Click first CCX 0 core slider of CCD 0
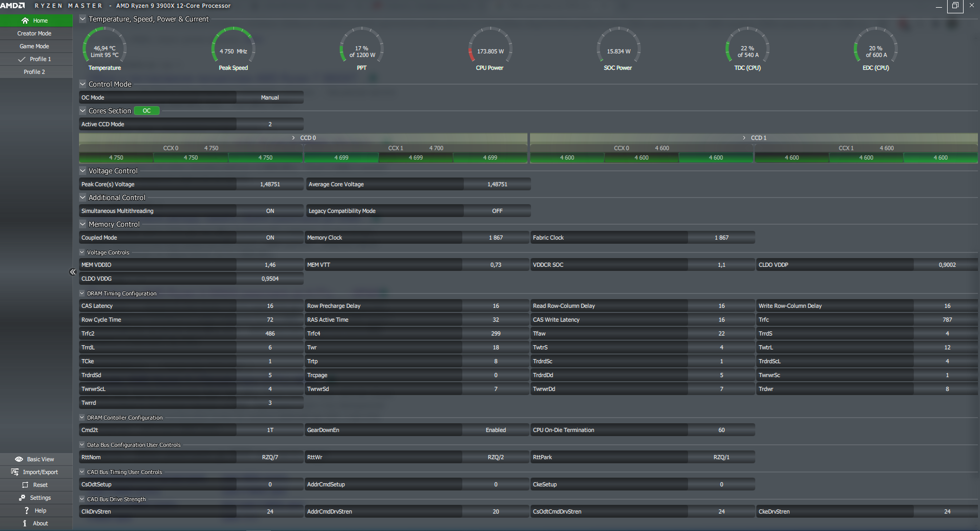This screenshot has width=980, height=531. pos(116,158)
